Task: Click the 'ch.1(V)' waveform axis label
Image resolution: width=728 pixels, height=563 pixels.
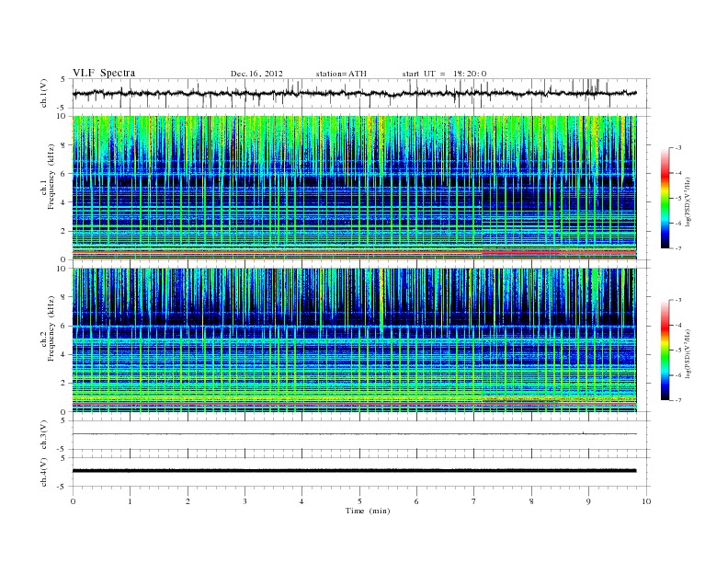Action: [x=44, y=93]
